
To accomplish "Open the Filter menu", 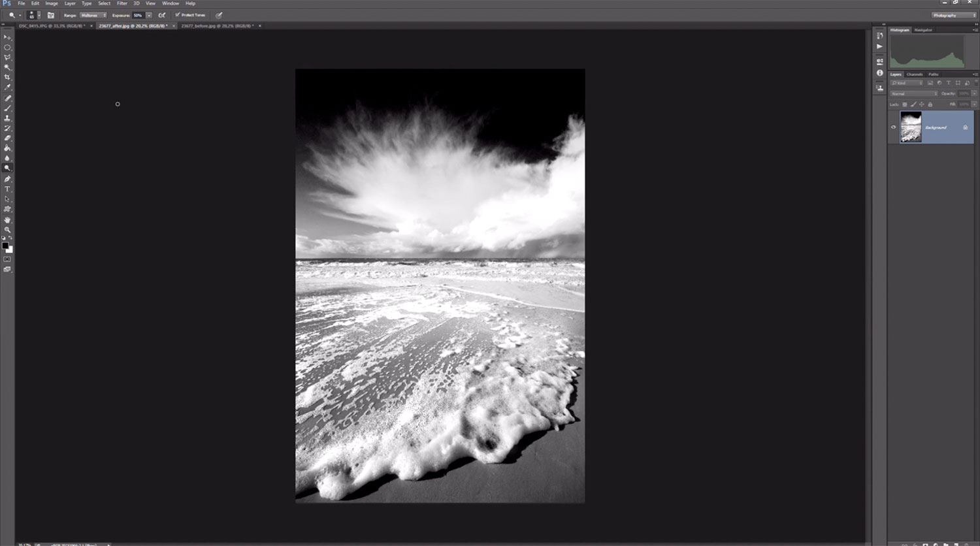I will tap(122, 3).
